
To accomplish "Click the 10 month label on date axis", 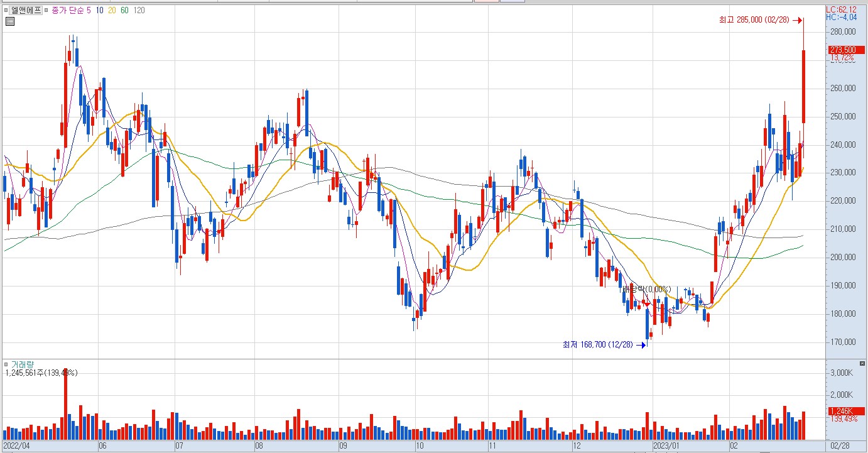I will click(x=420, y=446).
